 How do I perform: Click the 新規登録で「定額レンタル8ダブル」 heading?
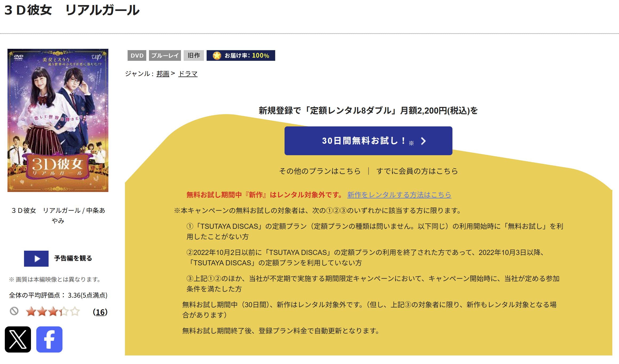tap(368, 110)
